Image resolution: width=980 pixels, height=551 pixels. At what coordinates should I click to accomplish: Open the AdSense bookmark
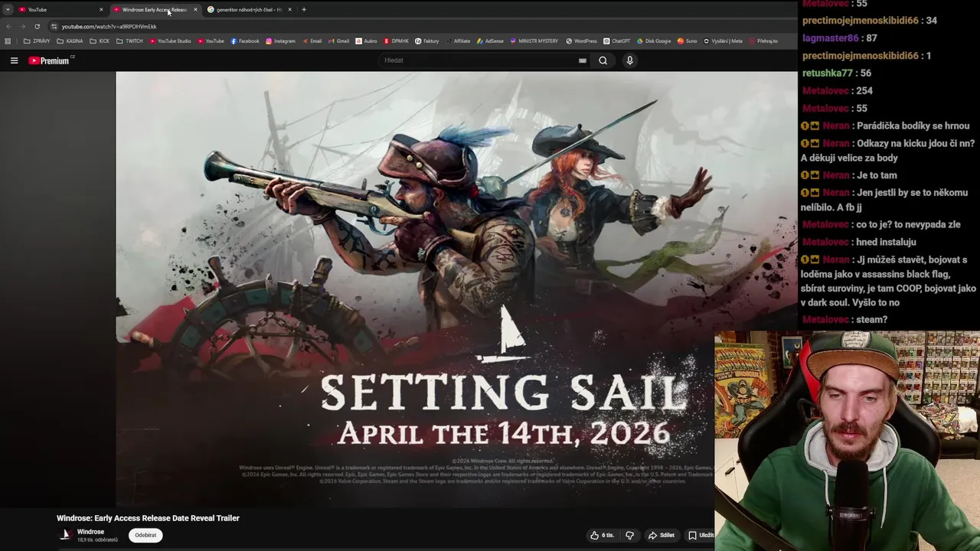click(491, 41)
